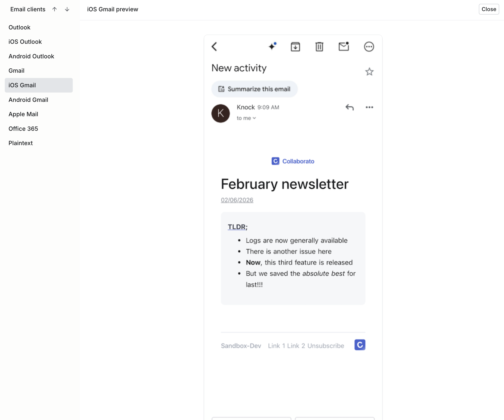Select the Plaintext preview option
Viewport: 504px width, 420px height.
pyautogui.click(x=21, y=143)
